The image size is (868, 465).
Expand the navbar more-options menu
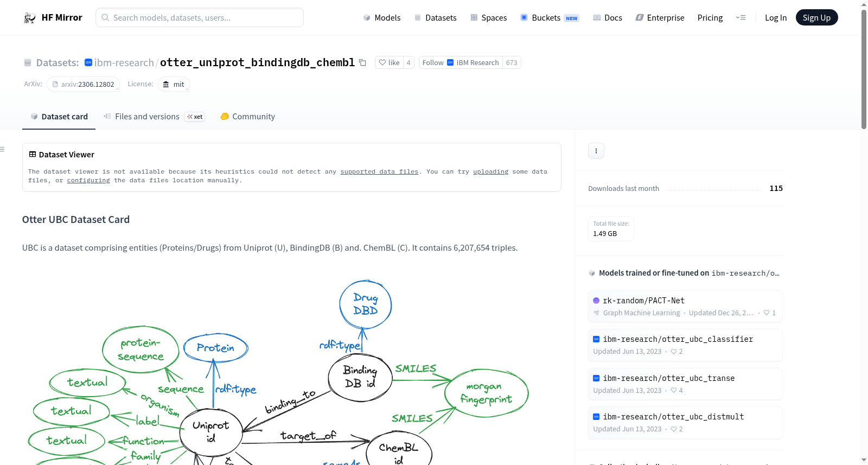click(x=741, y=17)
